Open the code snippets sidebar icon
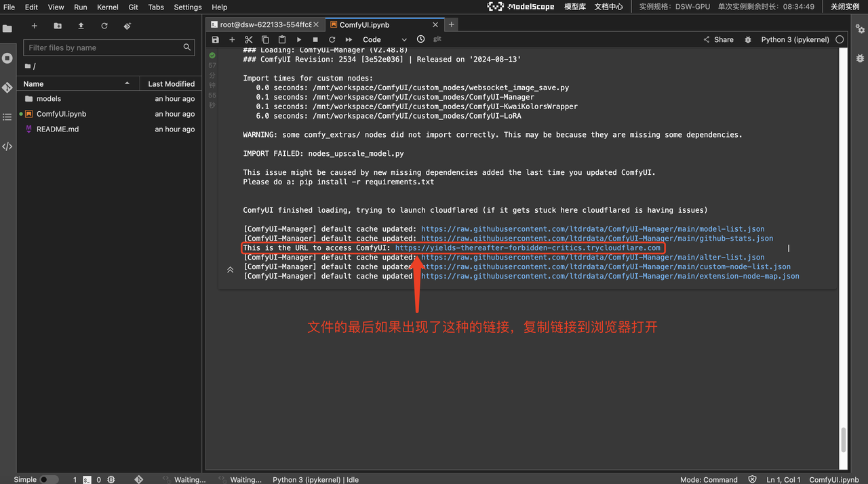 point(7,146)
